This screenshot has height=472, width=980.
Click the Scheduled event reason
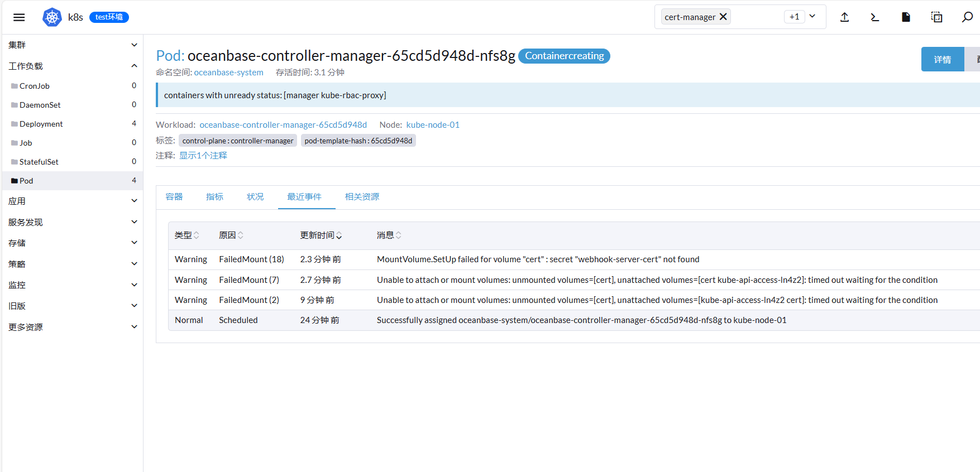pyautogui.click(x=238, y=320)
